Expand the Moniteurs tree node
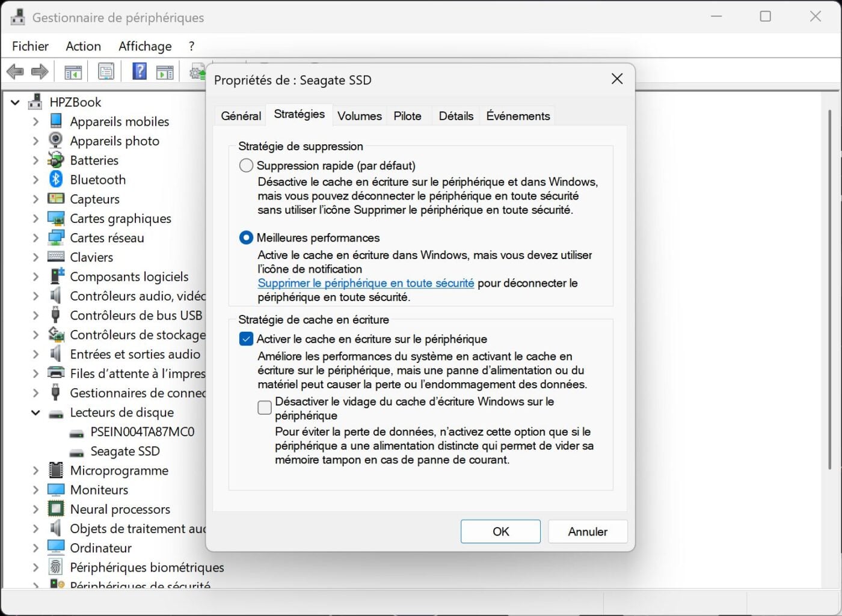Image resolution: width=842 pixels, height=616 pixels. pyautogui.click(x=35, y=490)
